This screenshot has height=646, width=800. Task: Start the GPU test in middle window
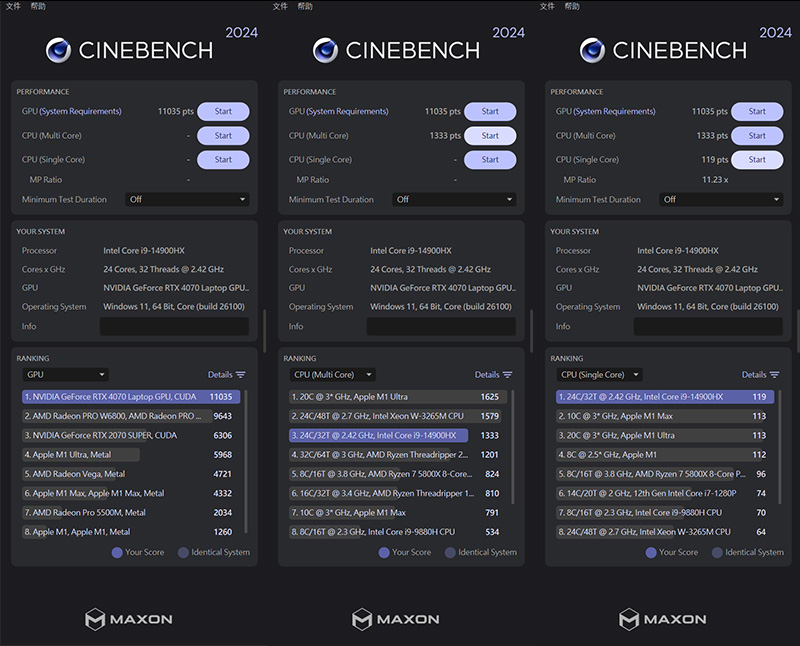[490, 111]
